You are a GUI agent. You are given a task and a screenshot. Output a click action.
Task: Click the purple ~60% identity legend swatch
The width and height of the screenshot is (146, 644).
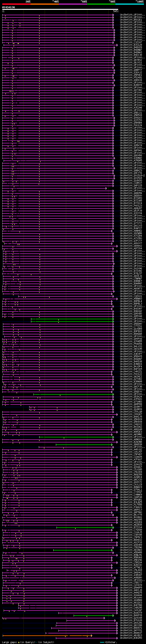[x=73, y=4]
